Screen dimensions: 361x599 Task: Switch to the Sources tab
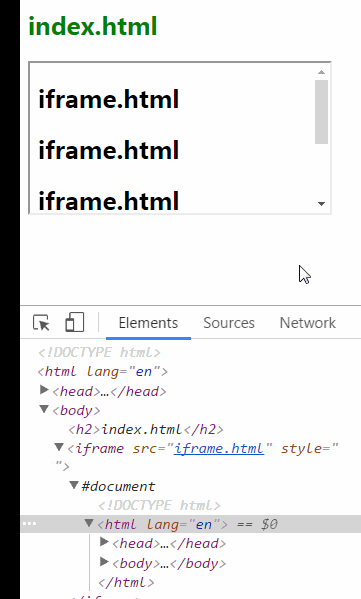tap(229, 323)
